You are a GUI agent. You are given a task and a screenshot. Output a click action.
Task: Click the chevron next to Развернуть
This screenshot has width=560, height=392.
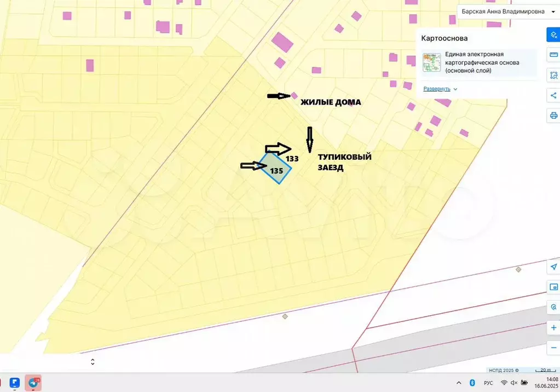[455, 89]
